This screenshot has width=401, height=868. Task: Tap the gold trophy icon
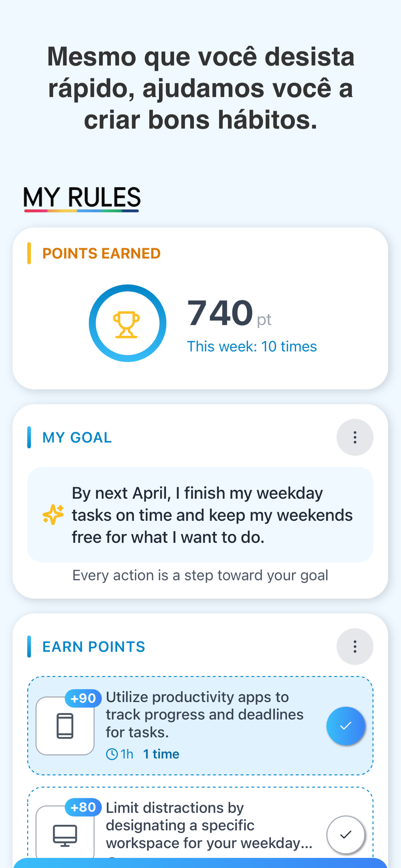[126, 325]
